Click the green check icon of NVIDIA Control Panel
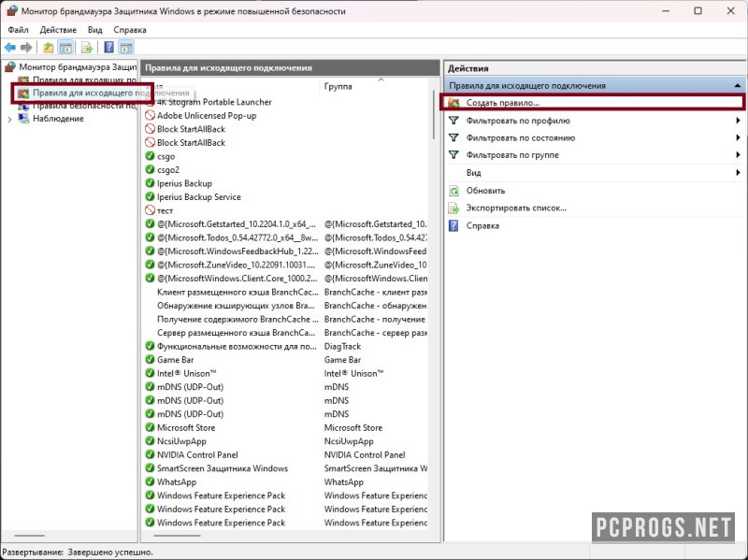Viewport: 748px width, 560px height. (x=150, y=454)
